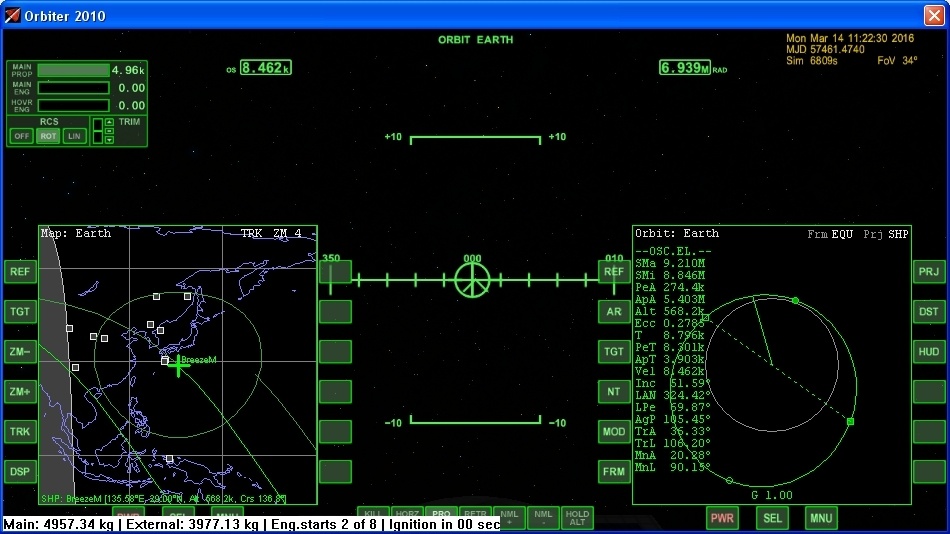Open map display options with DSP
Viewport: 950px width, 534px height.
[19, 472]
